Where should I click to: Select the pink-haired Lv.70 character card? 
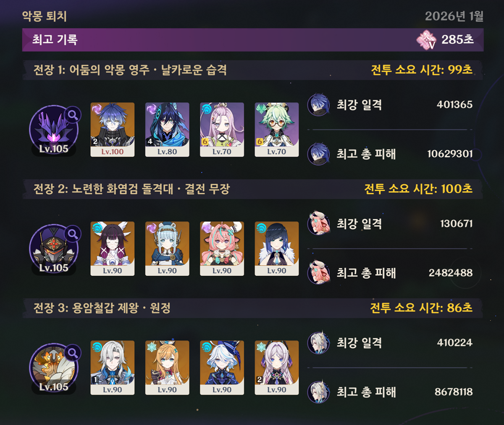(x=222, y=129)
